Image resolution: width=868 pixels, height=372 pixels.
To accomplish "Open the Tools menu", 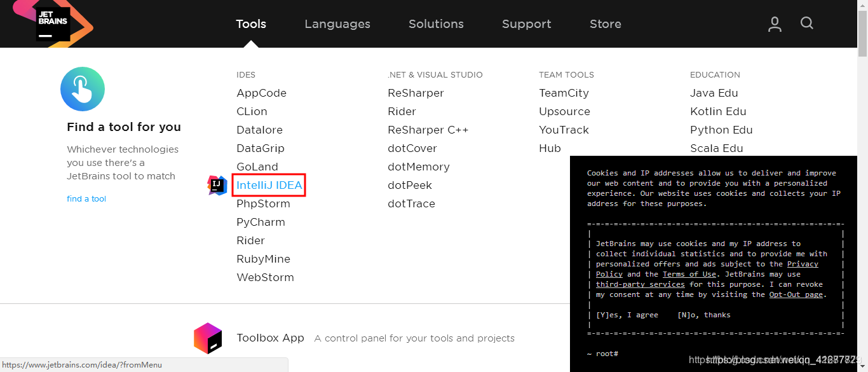I will (x=251, y=24).
